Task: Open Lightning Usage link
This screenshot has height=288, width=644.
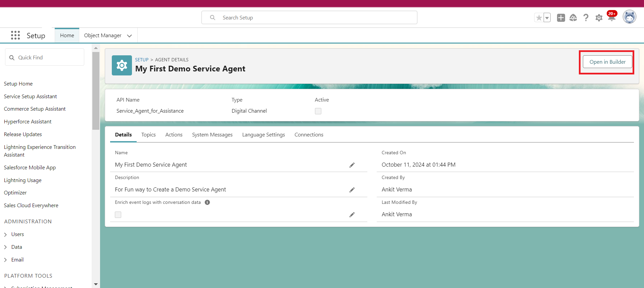Action: [x=23, y=180]
